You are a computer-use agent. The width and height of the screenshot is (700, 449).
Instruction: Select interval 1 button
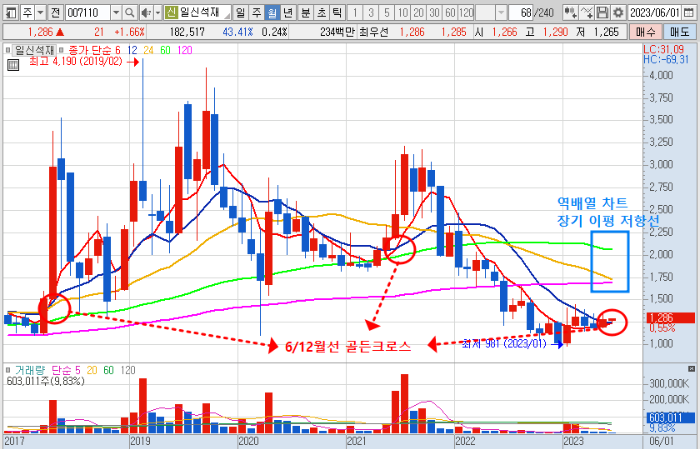(355, 12)
